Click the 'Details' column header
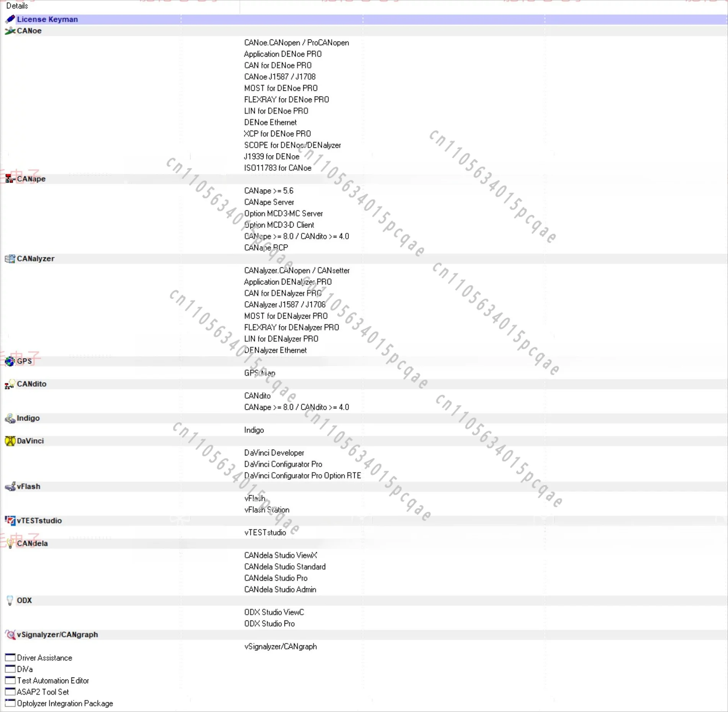This screenshot has width=728, height=712. [120, 6]
